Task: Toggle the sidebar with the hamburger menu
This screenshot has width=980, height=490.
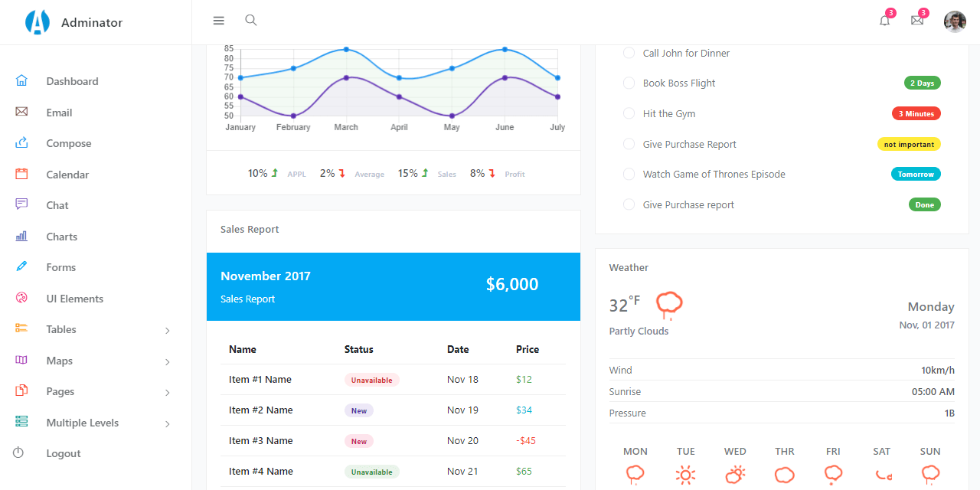Action: click(x=218, y=20)
